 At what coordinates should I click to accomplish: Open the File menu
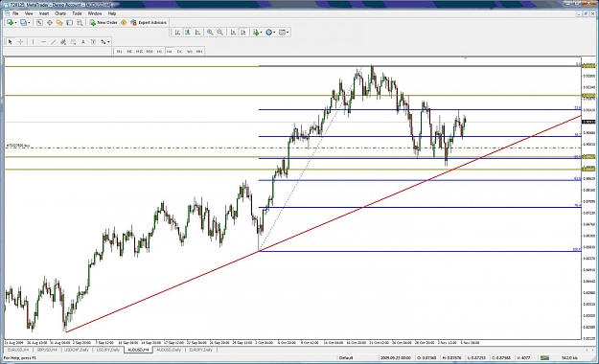[15, 13]
